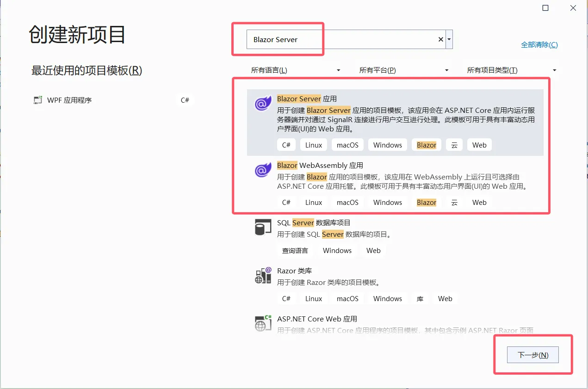The height and width of the screenshot is (389, 588).
Task: Click the Windows tag under SQL Server project
Action: (x=337, y=251)
